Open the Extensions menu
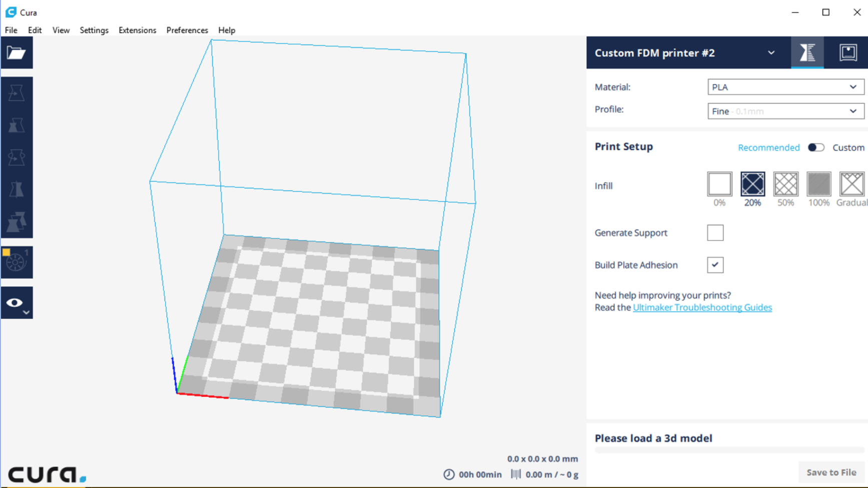This screenshot has height=488, width=868. pos(138,30)
